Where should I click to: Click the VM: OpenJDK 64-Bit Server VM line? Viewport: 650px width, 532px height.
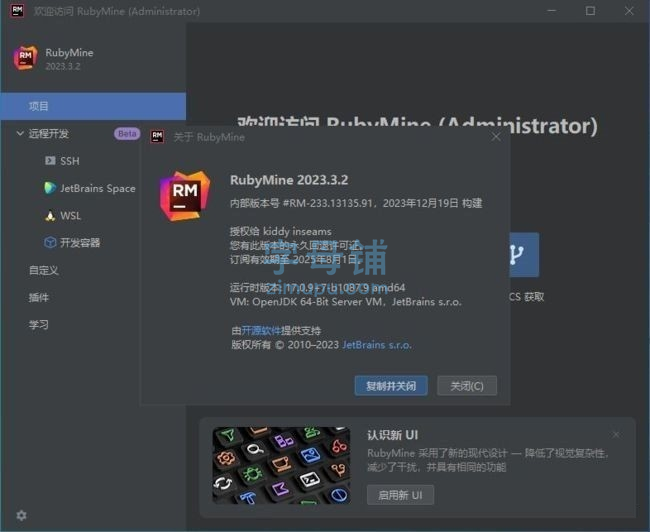tap(346, 302)
